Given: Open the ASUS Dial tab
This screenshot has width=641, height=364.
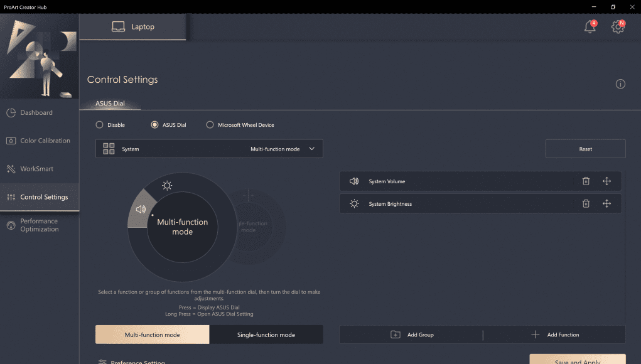Looking at the screenshot, I should click(x=110, y=104).
